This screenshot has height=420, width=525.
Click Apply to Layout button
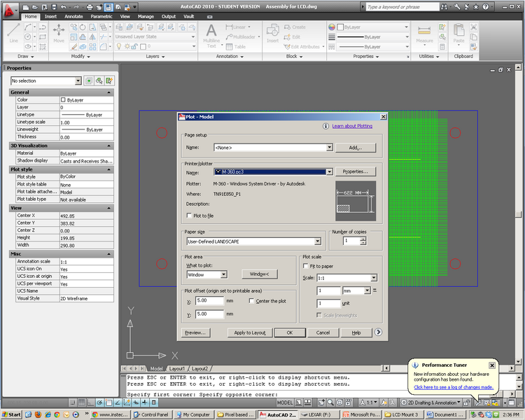coord(250,332)
